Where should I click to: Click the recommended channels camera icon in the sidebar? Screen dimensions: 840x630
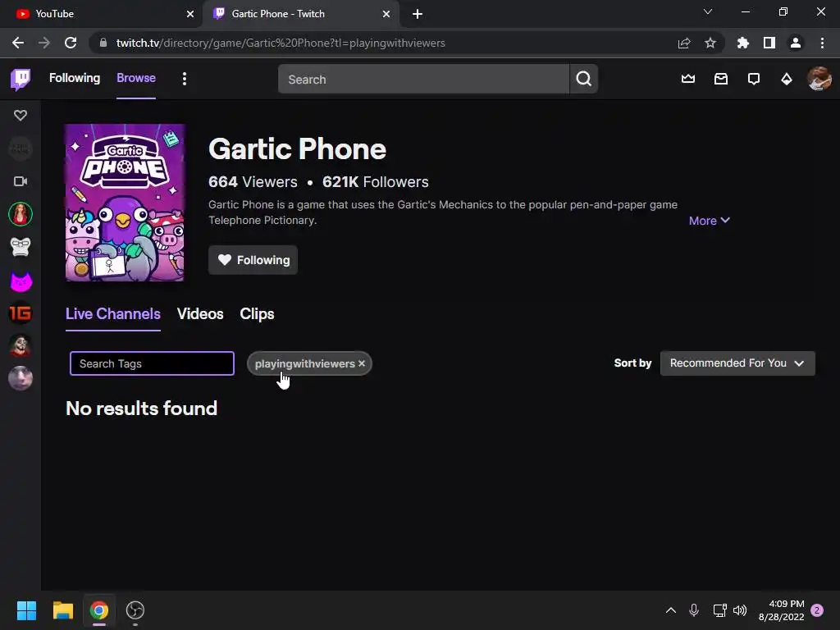[x=21, y=181]
